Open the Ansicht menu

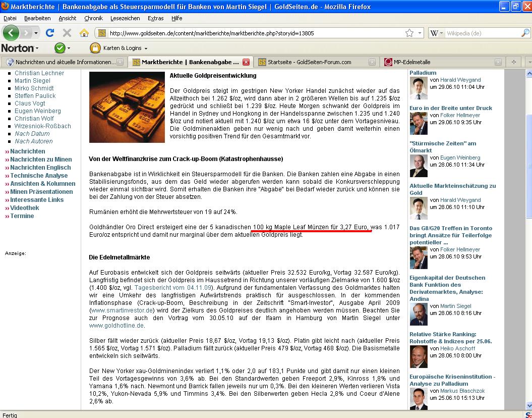(67, 18)
